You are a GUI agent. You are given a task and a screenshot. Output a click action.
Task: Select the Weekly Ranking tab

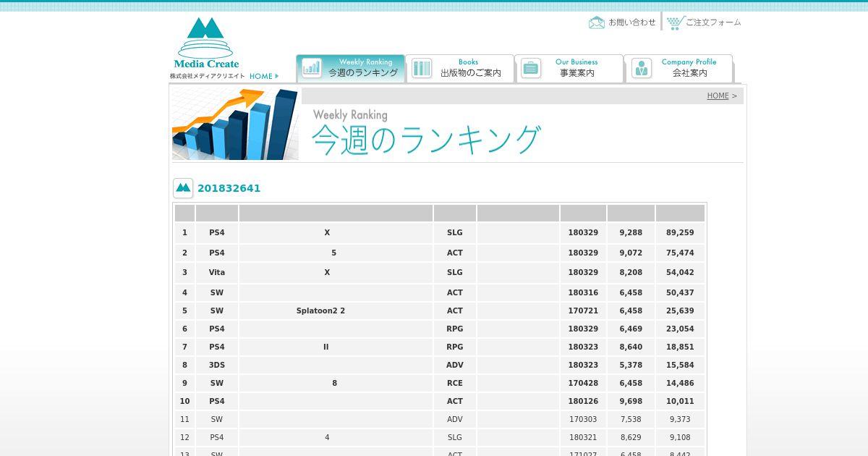[x=351, y=68]
